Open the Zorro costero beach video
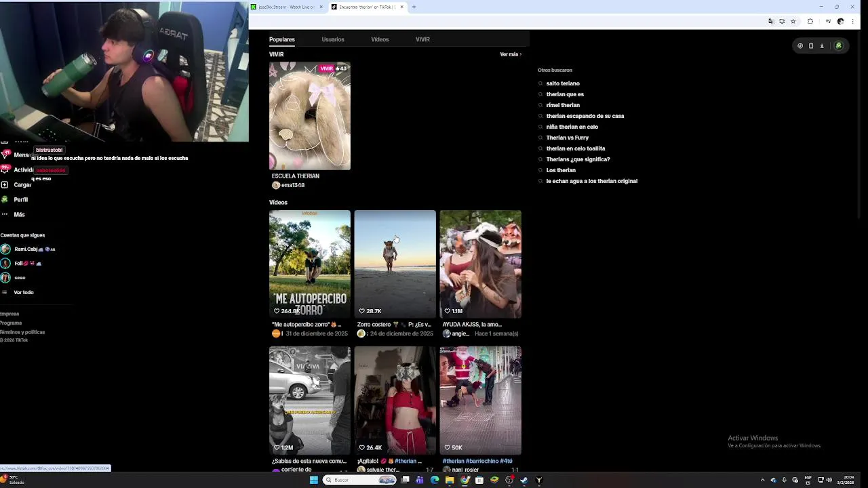Screen dimensions: 868x488 395,264
